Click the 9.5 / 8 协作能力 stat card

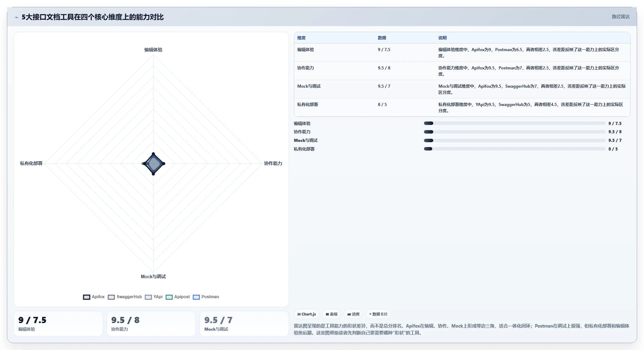pos(151,323)
